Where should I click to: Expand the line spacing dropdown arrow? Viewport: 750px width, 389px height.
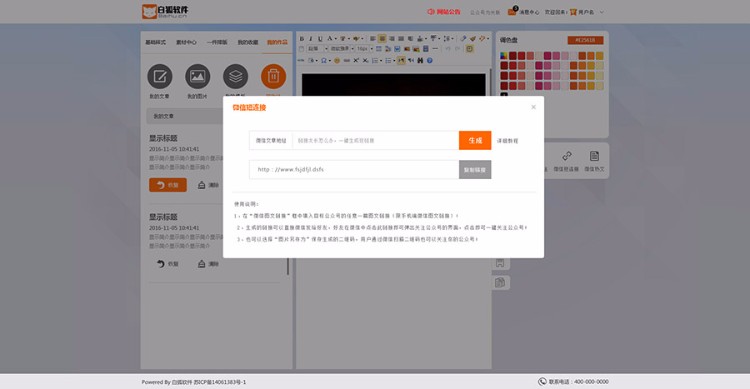pyautogui.click(x=452, y=39)
